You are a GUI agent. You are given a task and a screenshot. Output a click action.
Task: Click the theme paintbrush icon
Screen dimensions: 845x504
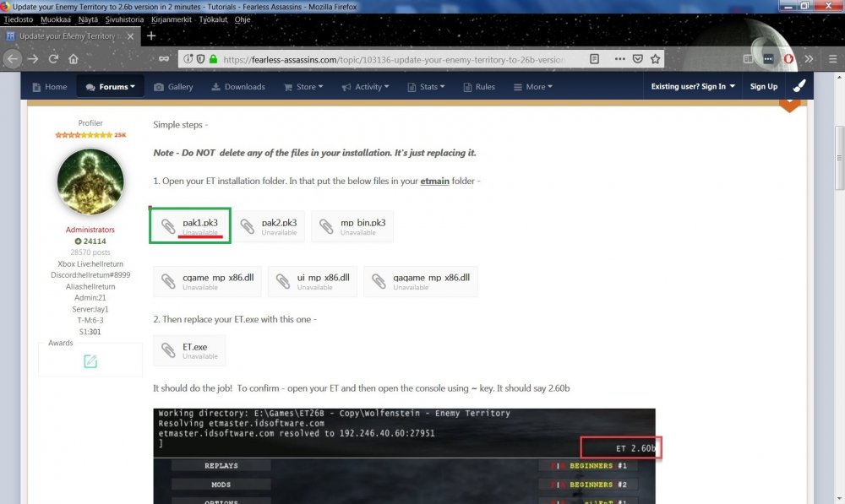click(799, 86)
